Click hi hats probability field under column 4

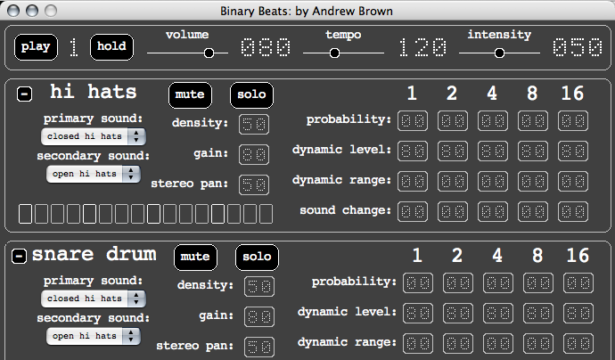493,121
